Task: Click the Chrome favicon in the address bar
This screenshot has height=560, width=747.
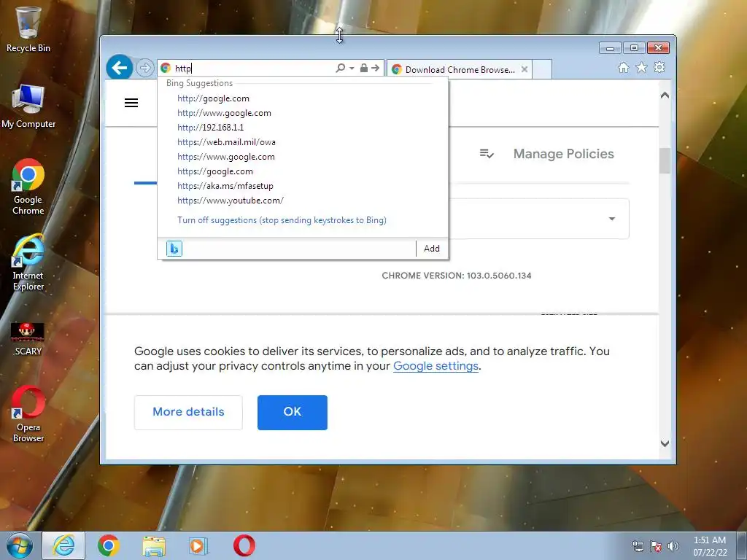Action: [x=166, y=68]
